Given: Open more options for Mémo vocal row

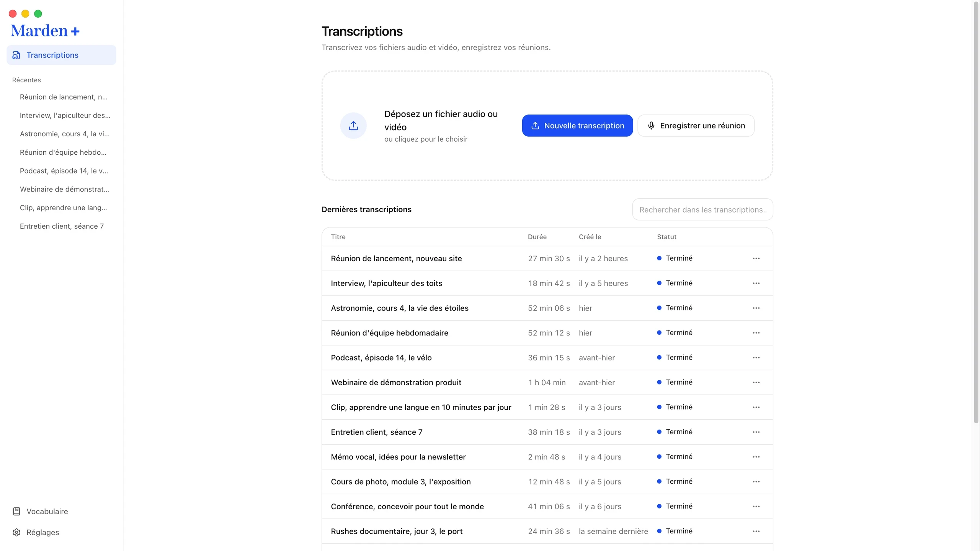Looking at the screenshot, I should (x=756, y=457).
